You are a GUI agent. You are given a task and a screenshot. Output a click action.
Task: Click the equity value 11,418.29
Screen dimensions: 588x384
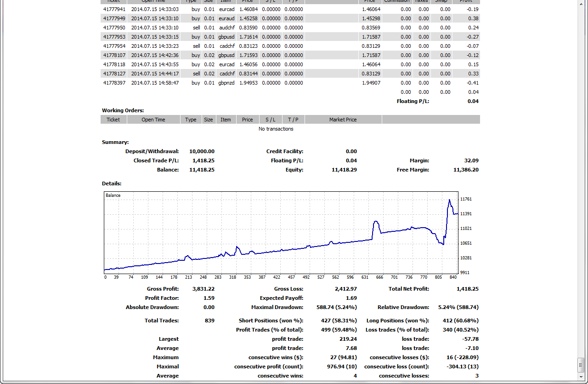[x=344, y=170]
